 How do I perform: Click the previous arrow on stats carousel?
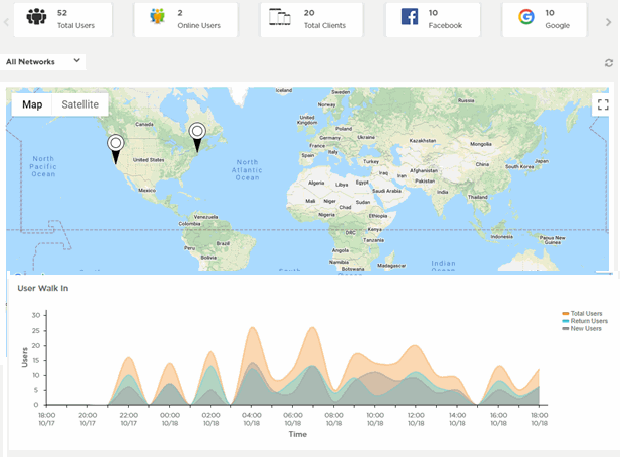point(6,22)
